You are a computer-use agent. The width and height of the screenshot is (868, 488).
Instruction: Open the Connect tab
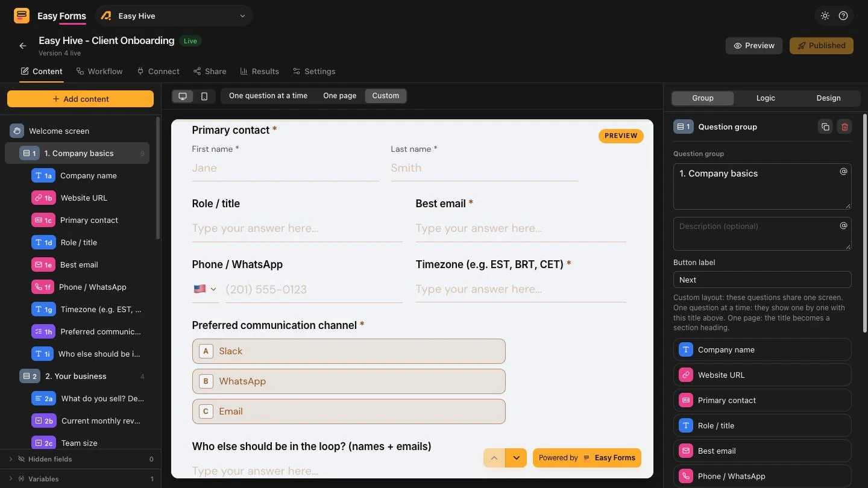(158, 71)
